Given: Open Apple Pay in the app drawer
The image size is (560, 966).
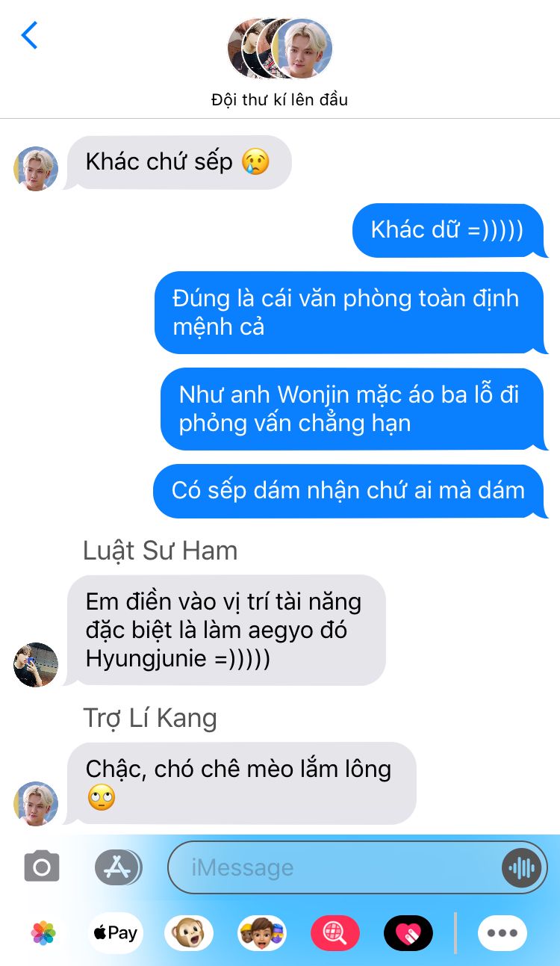Looking at the screenshot, I should tap(116, 932).
